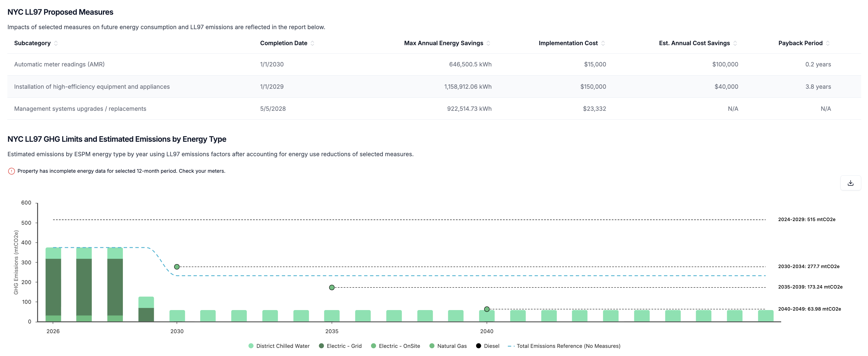Sort by Implementation Cost arrows

tap(603, 43)
